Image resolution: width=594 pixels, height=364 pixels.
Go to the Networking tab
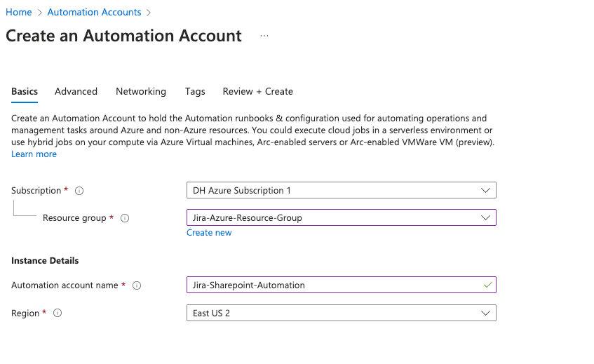coord(141,91)
